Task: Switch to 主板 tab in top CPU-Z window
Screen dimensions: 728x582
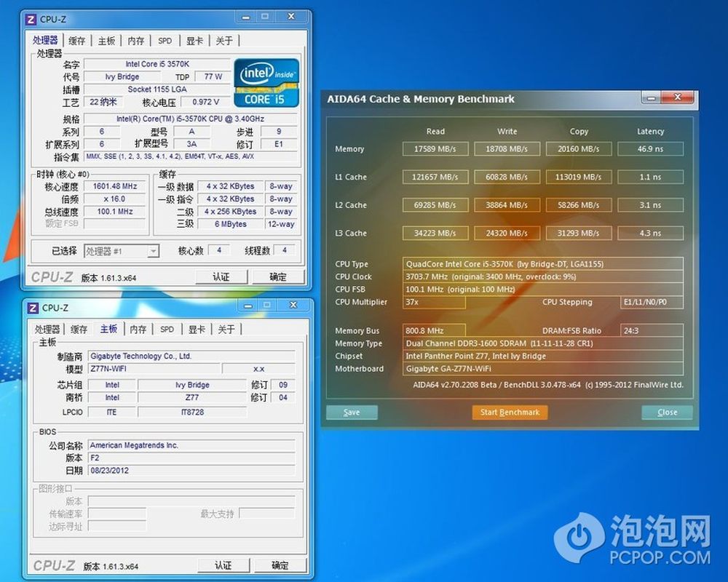Action: coord(106,41)
